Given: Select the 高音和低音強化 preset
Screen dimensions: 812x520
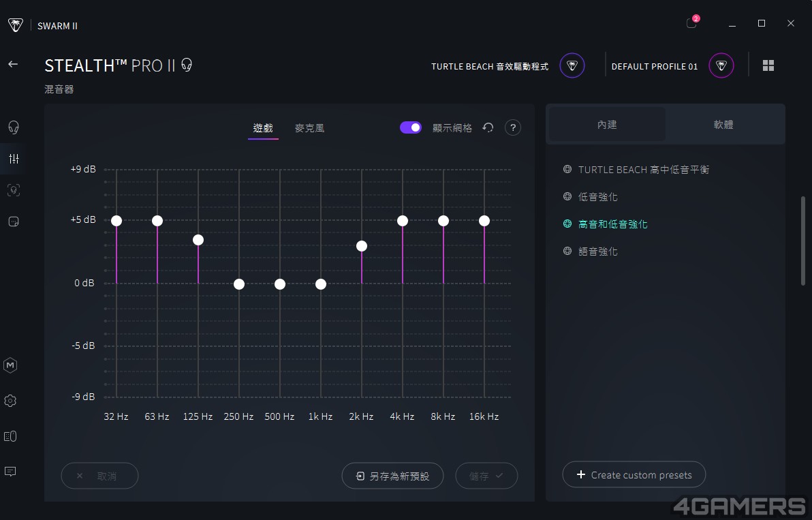Looking at the screenshot, I should [x=613, y=224].
